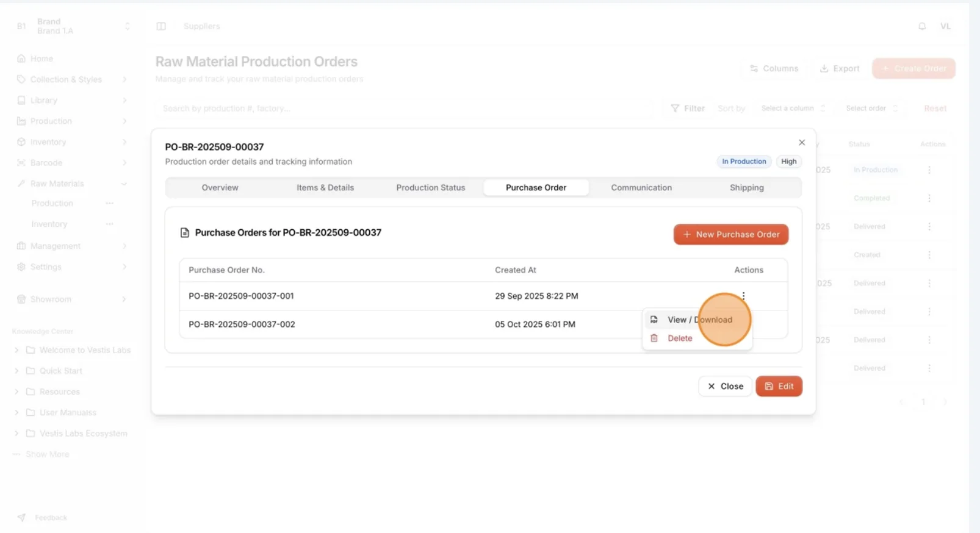Image resolution: width=980 pixels, height=533 pixels.
Task: Click the Settings gear icon in sidebar
Action: pos(21,266)
